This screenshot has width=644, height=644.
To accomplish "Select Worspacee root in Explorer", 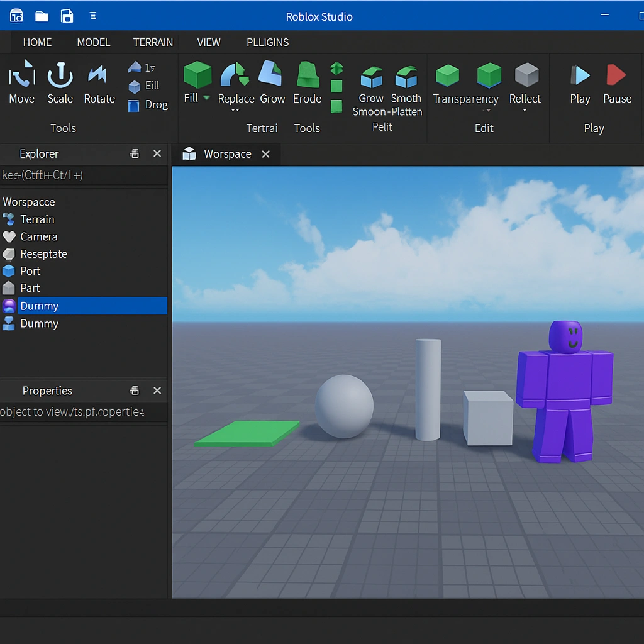I will tap(29, 202).
